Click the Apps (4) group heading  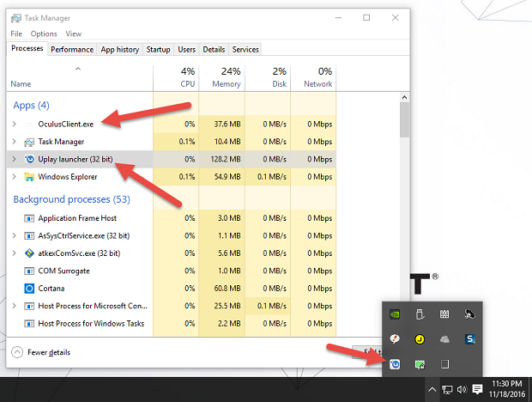31,106
